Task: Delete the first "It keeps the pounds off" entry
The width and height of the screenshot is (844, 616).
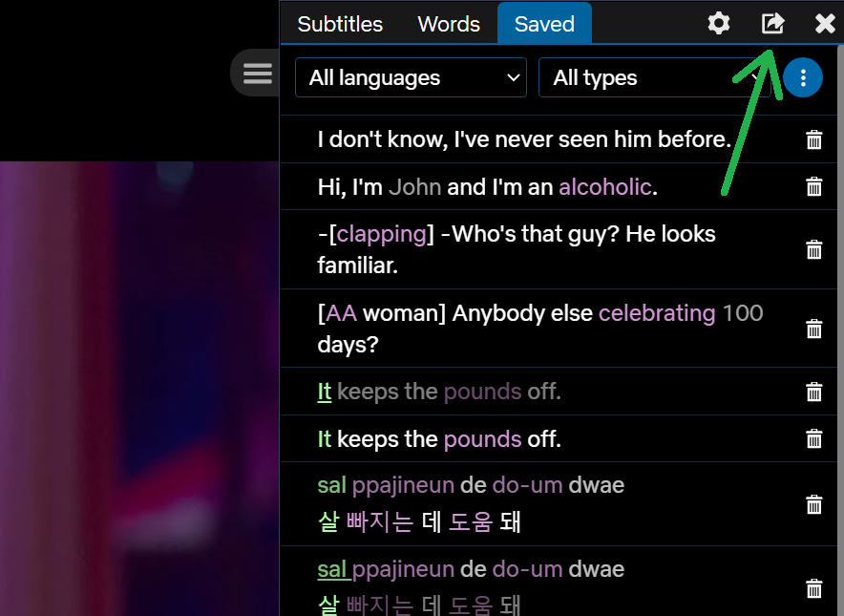Action: [x=813, y=392]
